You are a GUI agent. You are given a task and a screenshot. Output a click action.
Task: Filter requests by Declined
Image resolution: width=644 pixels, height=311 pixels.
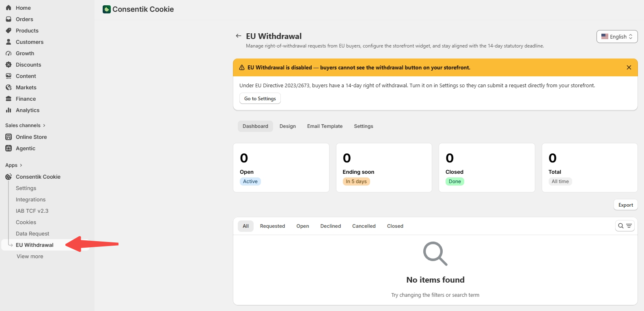pos(331,226)
